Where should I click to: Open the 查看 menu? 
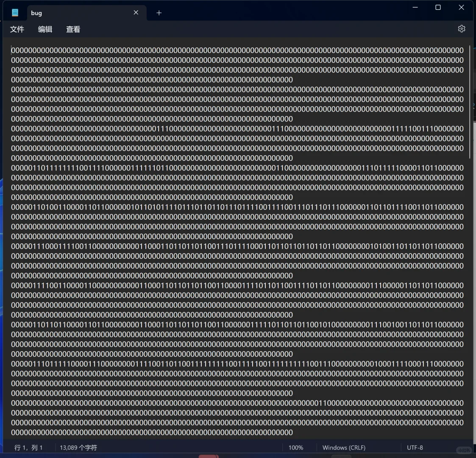[x=73, y=29]
